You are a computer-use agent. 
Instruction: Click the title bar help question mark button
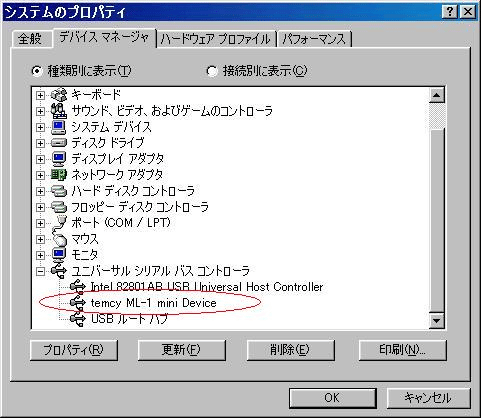[x=450, y=12]
